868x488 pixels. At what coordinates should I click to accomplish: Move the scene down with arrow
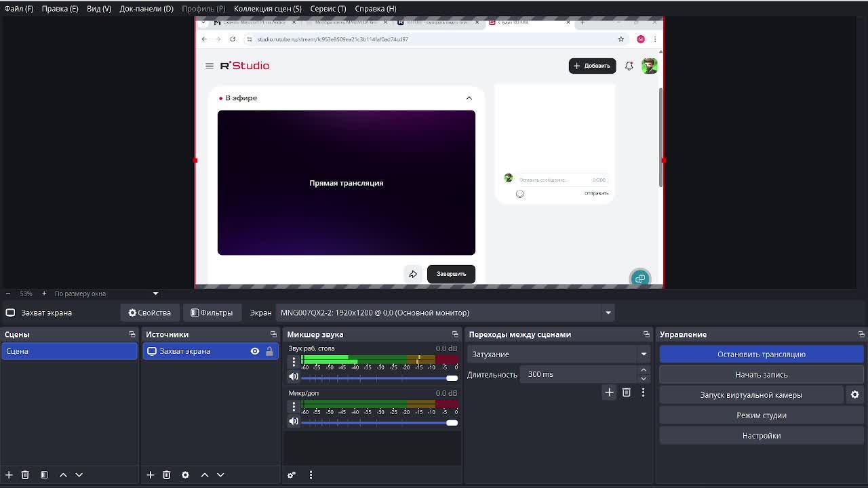point(79,475)
